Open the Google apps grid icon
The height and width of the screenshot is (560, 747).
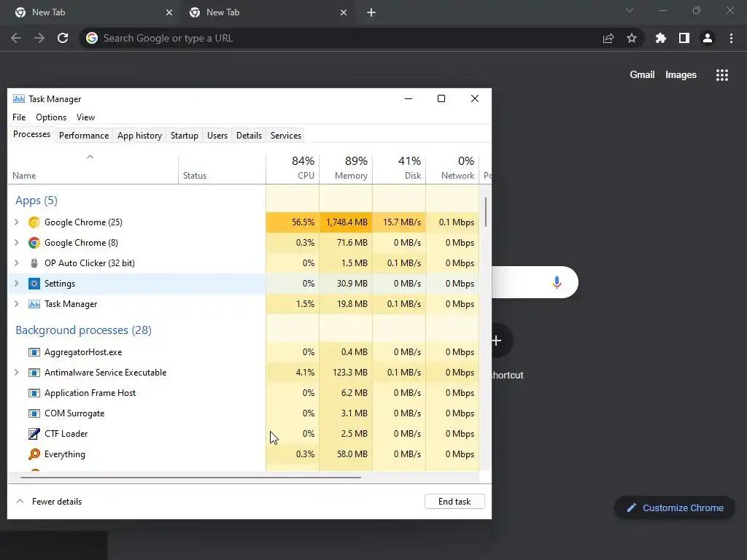(722, 75)
